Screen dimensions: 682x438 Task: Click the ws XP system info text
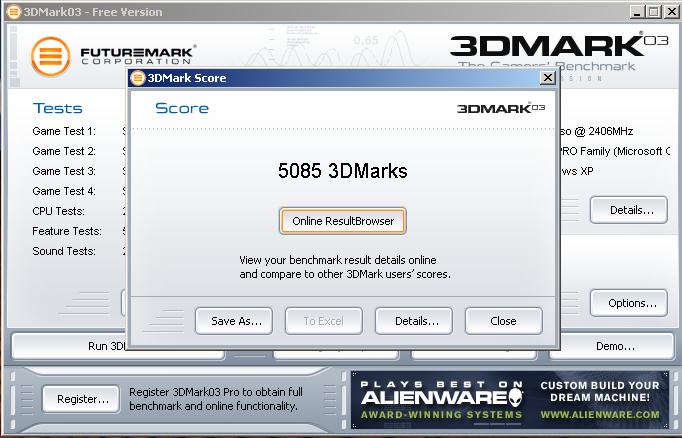[577, 171]
